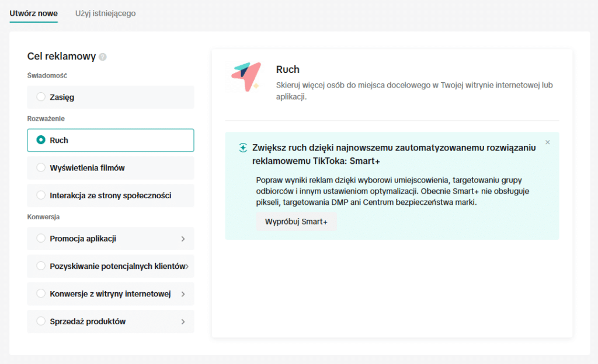Open the Cel reklamowy help question mark icon

(103, 57)
